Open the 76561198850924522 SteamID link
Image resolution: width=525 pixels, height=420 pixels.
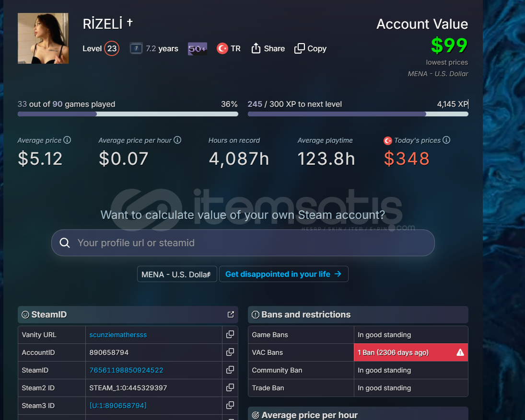pos(126,370)
